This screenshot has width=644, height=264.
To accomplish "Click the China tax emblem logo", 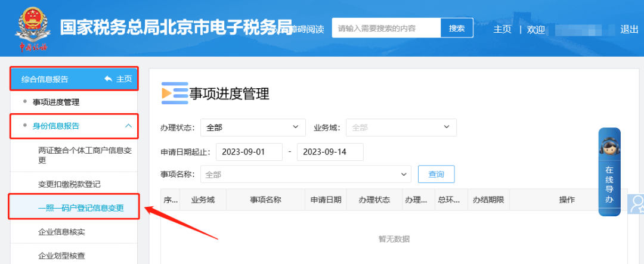I will (33, 28).
